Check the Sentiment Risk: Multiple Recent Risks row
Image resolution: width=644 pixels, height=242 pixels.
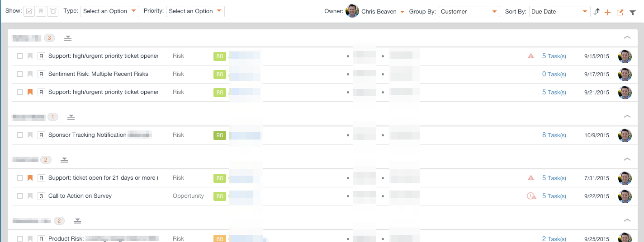pos(20,74)
